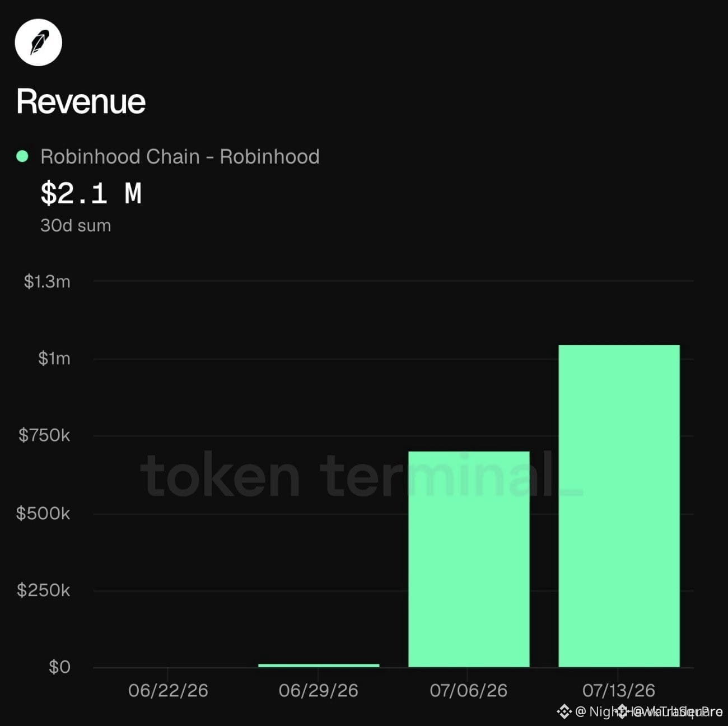The image size is (728, 726).
Task: Click the $250k y-axis label
Action: pyautogui.click(x=44, y=590)
